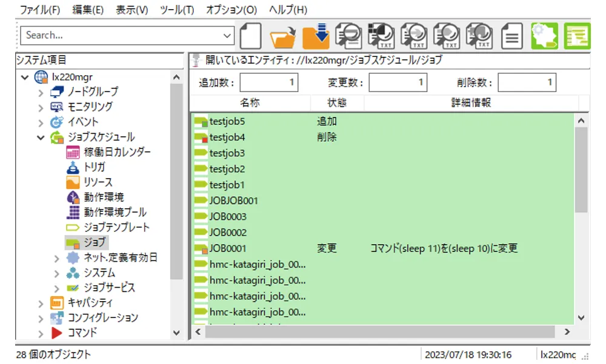Click the 稼働日カレンダー calendar icon

click(73, 152)
